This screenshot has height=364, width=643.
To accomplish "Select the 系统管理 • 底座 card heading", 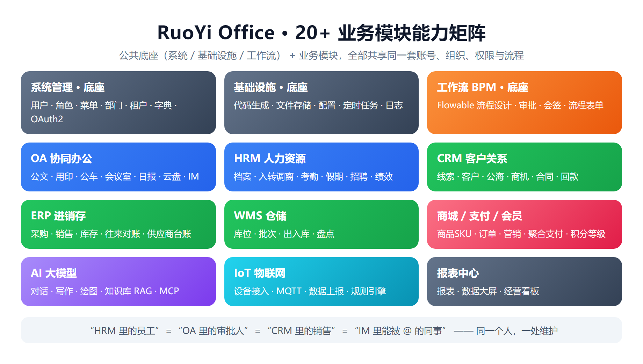I will (67, 87).
